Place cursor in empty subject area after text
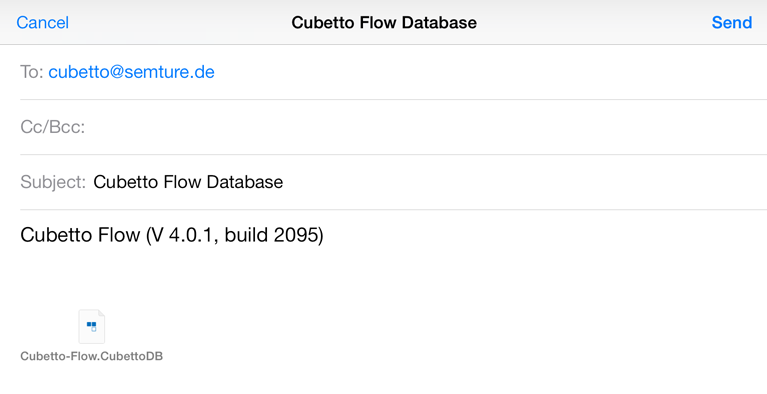The width and height of the screenshot is (767, 394). tap(523, 182)
